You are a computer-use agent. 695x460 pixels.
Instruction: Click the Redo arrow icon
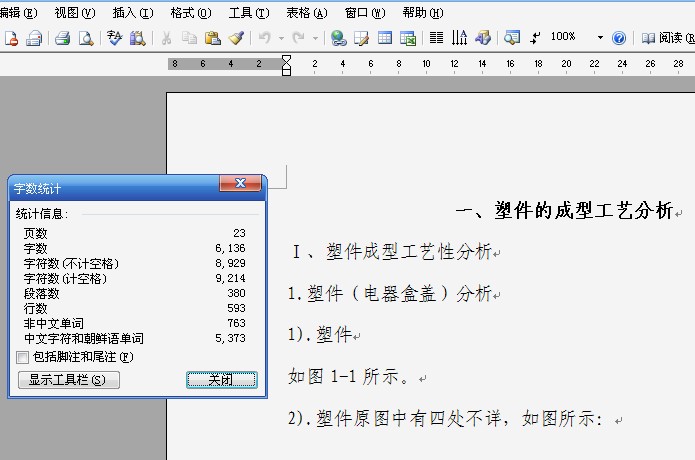tap(299, 38)
